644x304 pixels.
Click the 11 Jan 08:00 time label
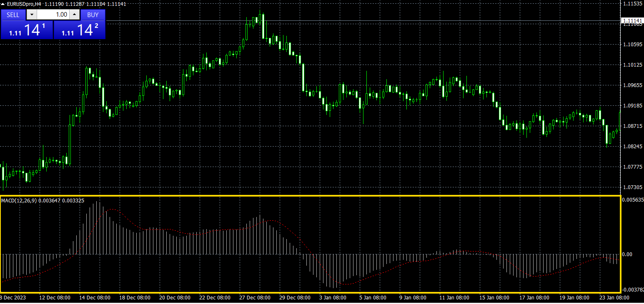[454, 298]
